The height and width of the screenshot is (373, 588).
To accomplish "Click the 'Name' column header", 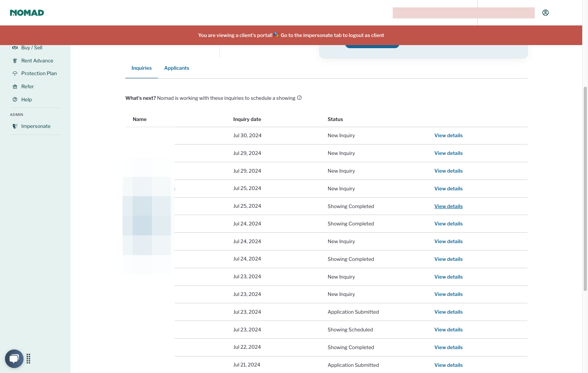I will [x=140, y=119].
